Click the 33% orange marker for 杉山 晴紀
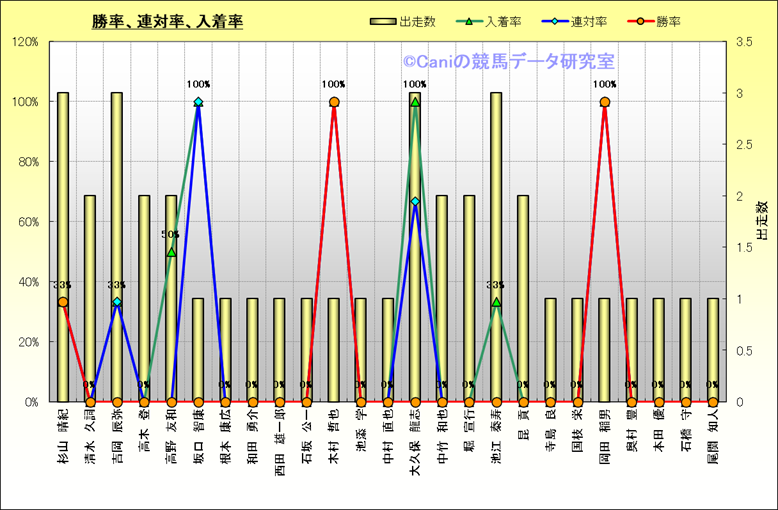This screenshot has height=510, width=778. (63, 302)
